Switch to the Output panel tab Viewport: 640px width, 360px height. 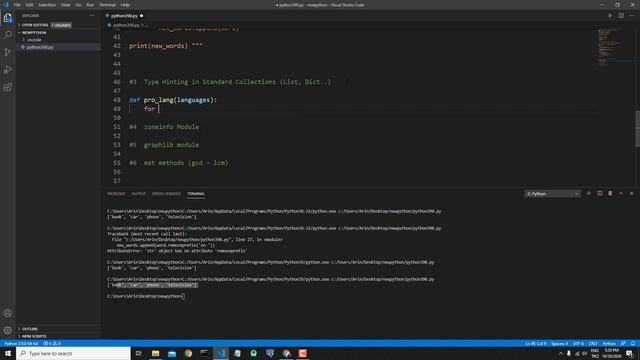pyautogui.click(x=138, y=194)
